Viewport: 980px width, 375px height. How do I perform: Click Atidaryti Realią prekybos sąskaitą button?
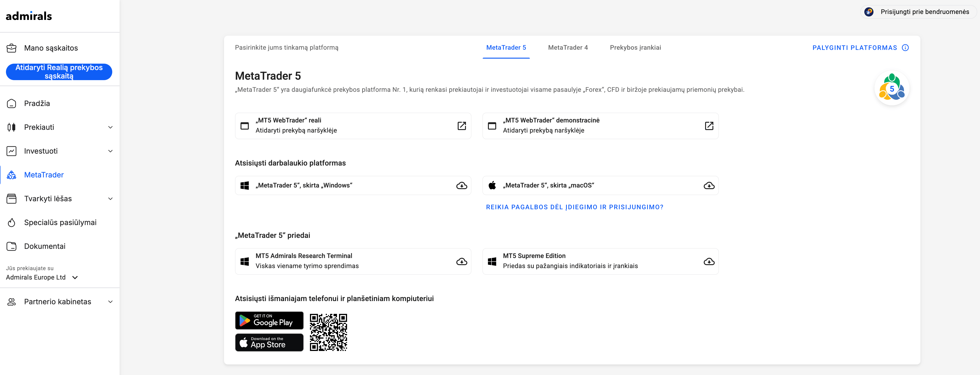pyautogui.click(x=59, y=72)
